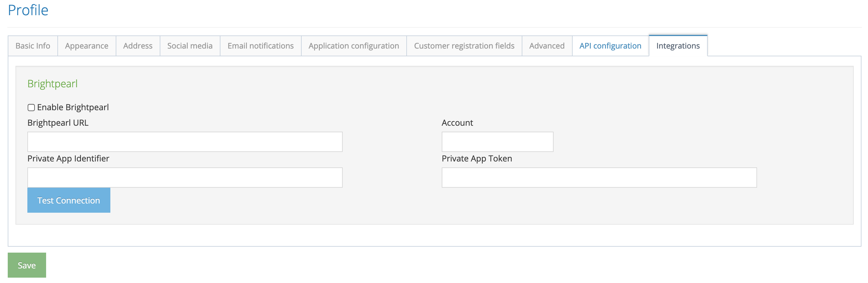
Task: Open the Email notifications tab
Action: (261, 46)
